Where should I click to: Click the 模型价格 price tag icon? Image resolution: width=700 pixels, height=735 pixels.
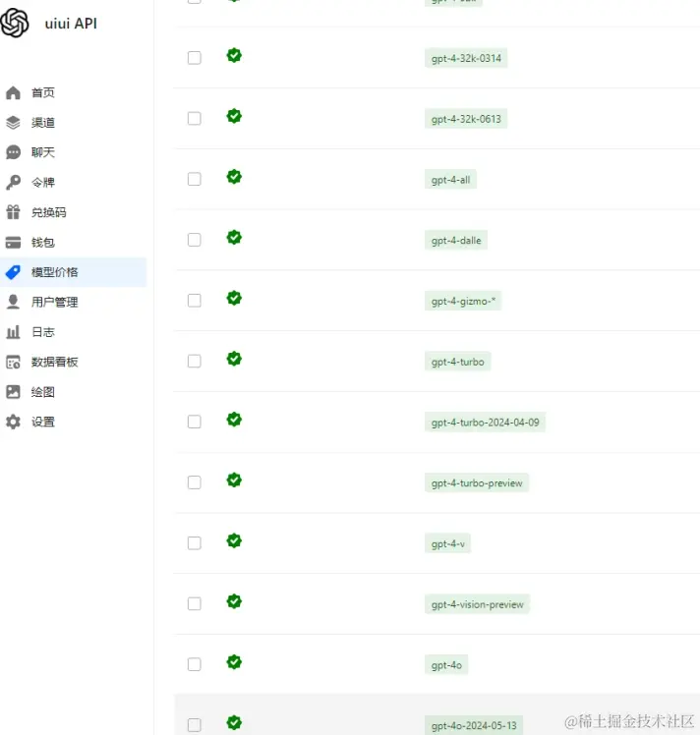click(x=13, y=272)
